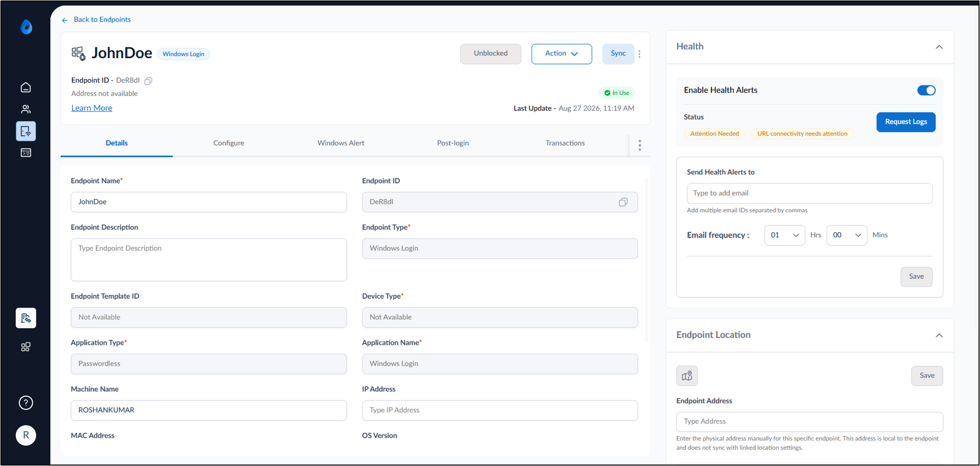Save the Endpoint Location
This screenshot has width=980, height=466.
927,376
